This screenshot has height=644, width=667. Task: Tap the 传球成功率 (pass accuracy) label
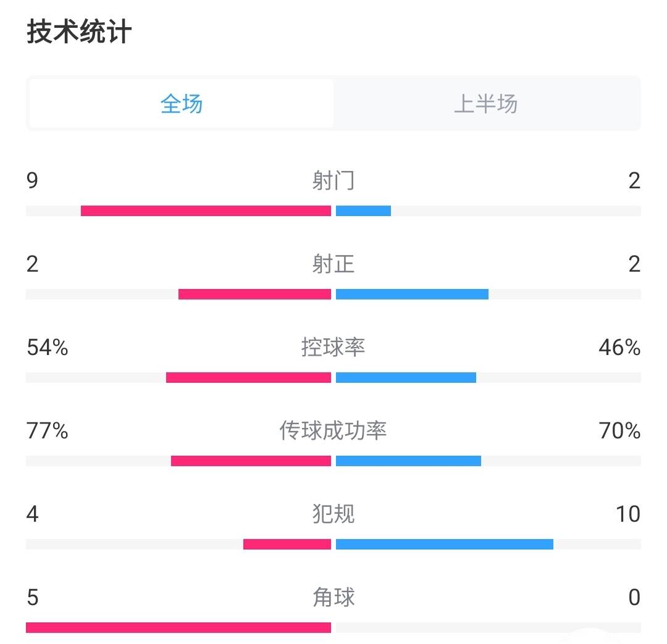tap(333, 430)
